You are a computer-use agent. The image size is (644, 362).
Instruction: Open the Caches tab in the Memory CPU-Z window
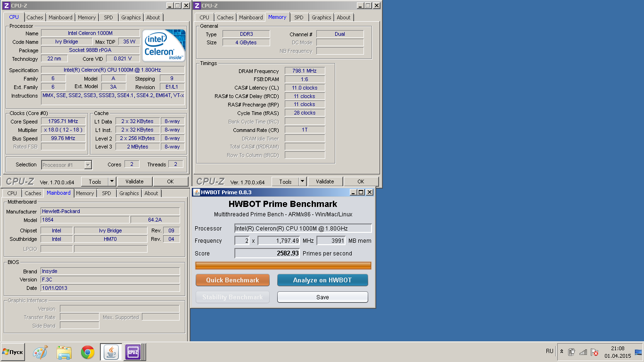(225, 17)
